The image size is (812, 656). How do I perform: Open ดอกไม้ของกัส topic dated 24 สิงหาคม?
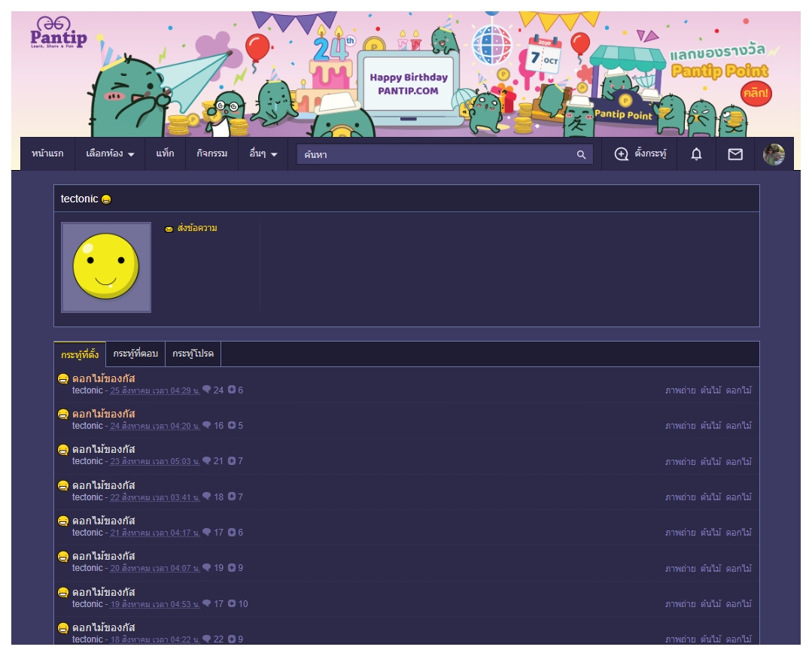tap(104, 415)
